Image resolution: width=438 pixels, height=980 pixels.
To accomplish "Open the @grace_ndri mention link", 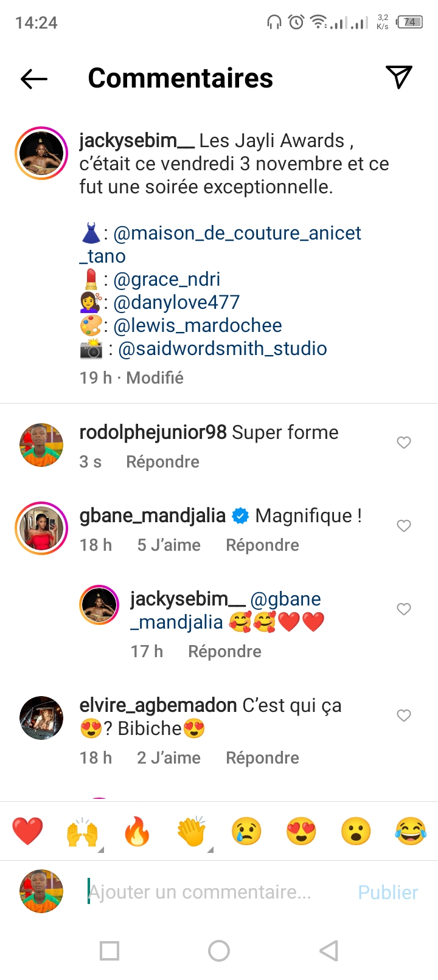I will click(x=167, y=280).
